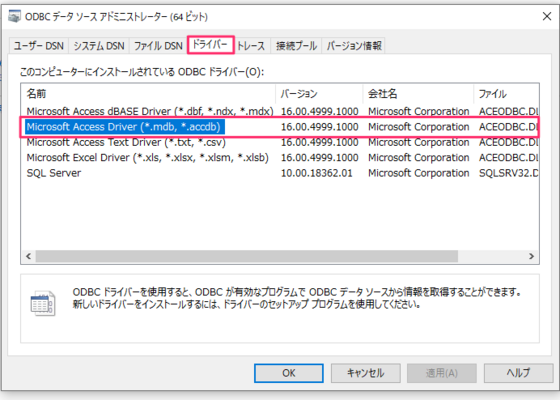Viewport: 560px width, 400px height.
Task: Click the 会社名 column header
Action: 418,94
